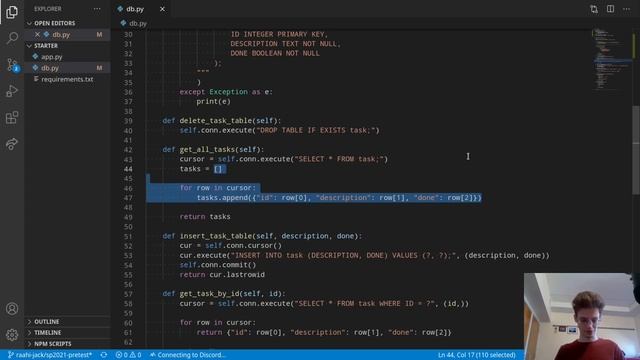
Task: Open Explorer panel more actions ellipsis
Action: click(x=97, y=9)
